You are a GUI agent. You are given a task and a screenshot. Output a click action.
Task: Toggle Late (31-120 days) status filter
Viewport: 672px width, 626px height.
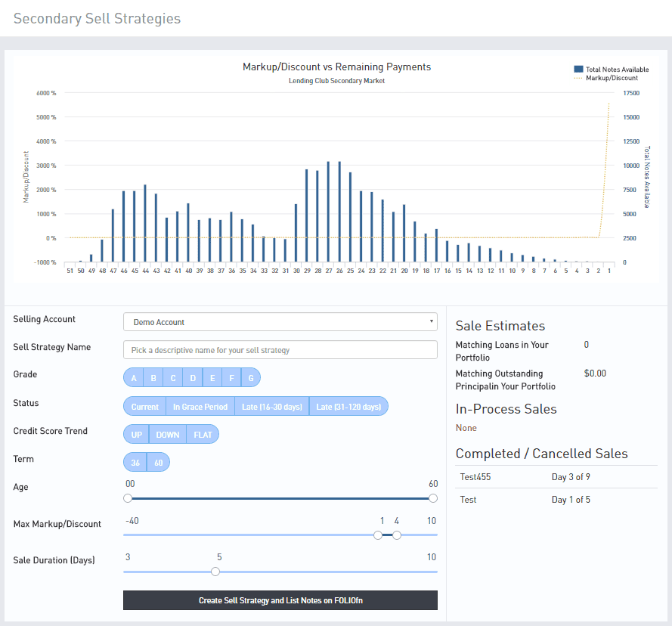pyautogui.click(x=348, y=407)
